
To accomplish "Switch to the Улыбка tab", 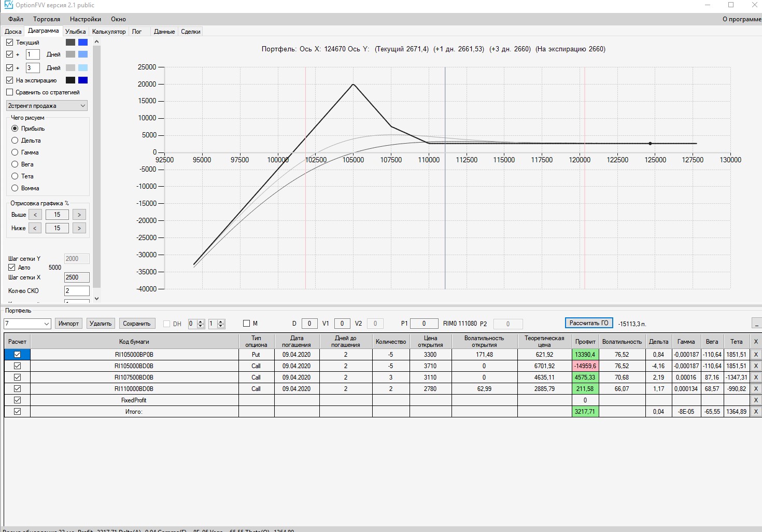I will pos(76,32).
